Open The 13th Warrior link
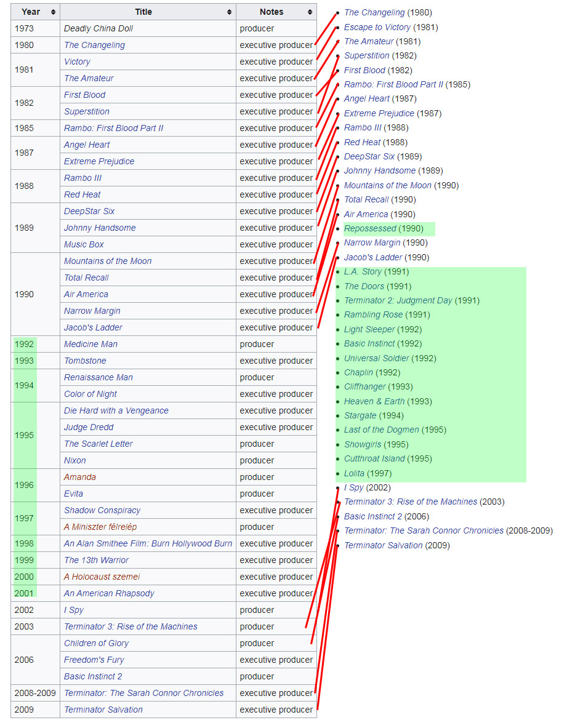This screenshot has width=575, height=728. pyautogui.click(x=96, y=561)
